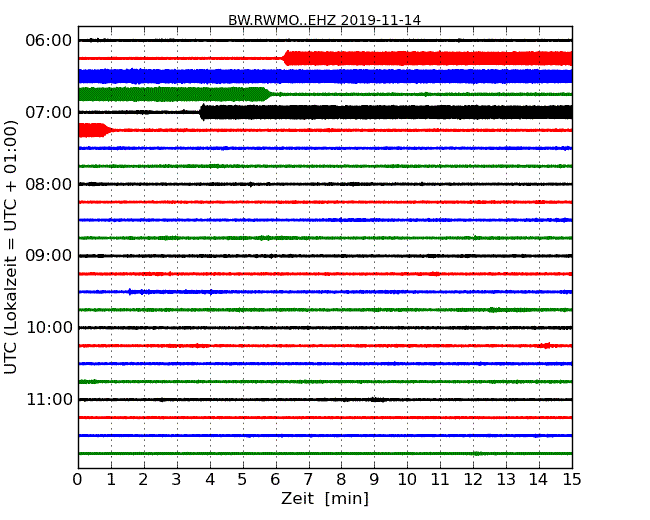The width and height of the screenshot is (650, 520).
Task: Click the x-axis tick label 15
Action: pyautogui.click(x=572, y=480)
